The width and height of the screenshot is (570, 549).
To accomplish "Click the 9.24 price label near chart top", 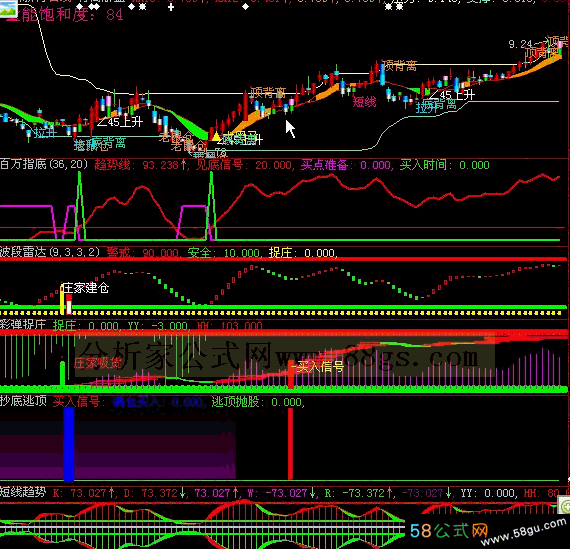I will point(520,44).
